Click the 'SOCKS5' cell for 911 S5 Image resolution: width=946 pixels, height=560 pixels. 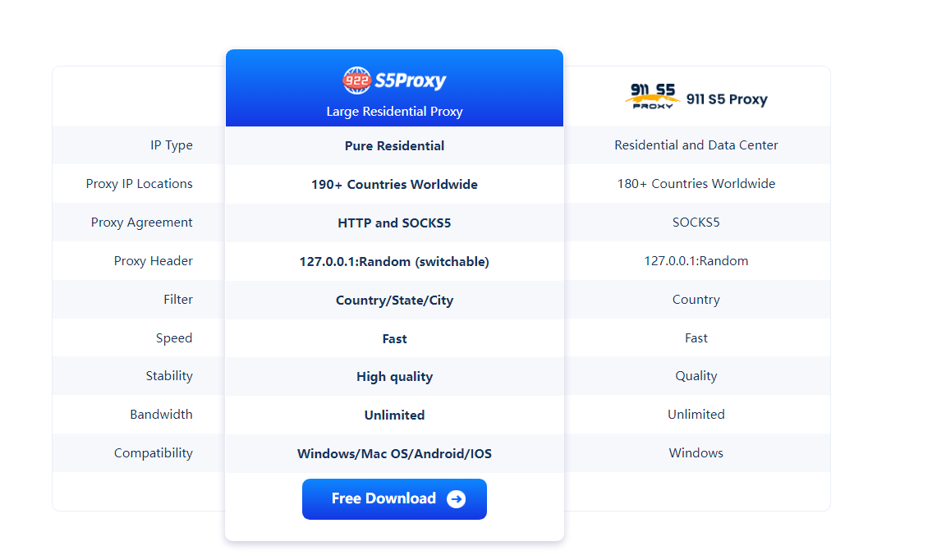(696, 223)
